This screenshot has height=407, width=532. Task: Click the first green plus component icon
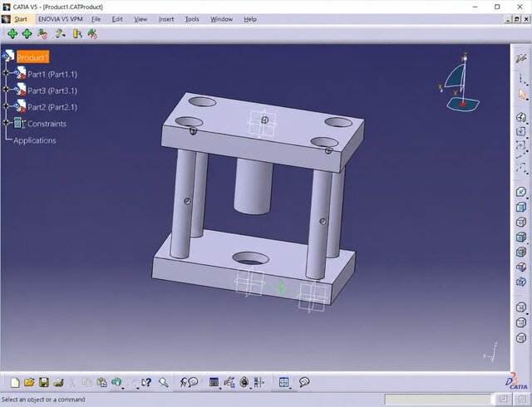point(12,33)
